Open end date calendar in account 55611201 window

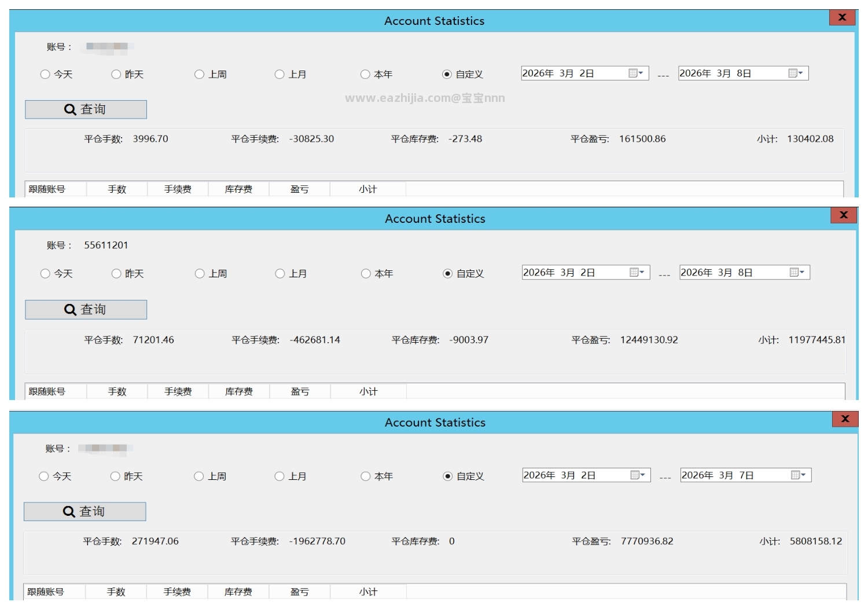click(797, 272)
